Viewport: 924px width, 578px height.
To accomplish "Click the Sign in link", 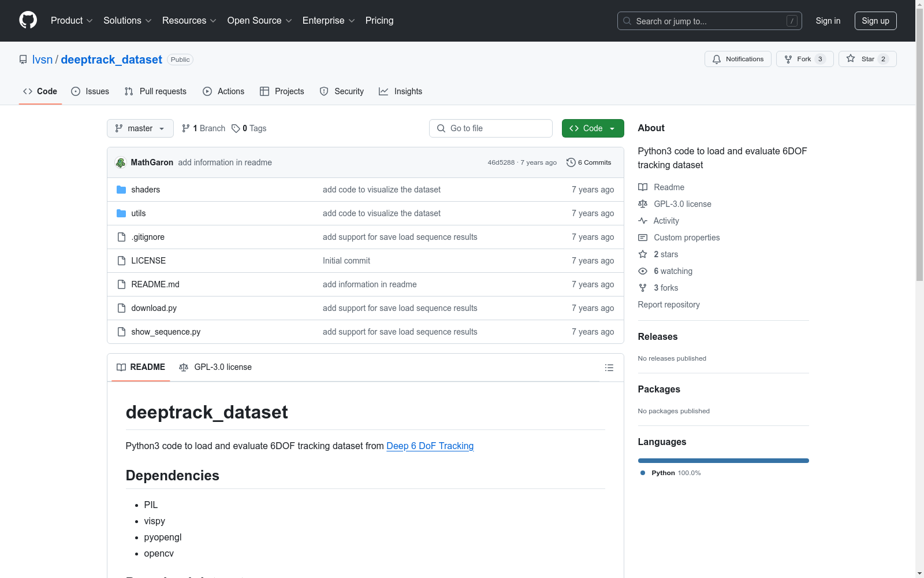I will pyautogui.click(x=828, y=21).
